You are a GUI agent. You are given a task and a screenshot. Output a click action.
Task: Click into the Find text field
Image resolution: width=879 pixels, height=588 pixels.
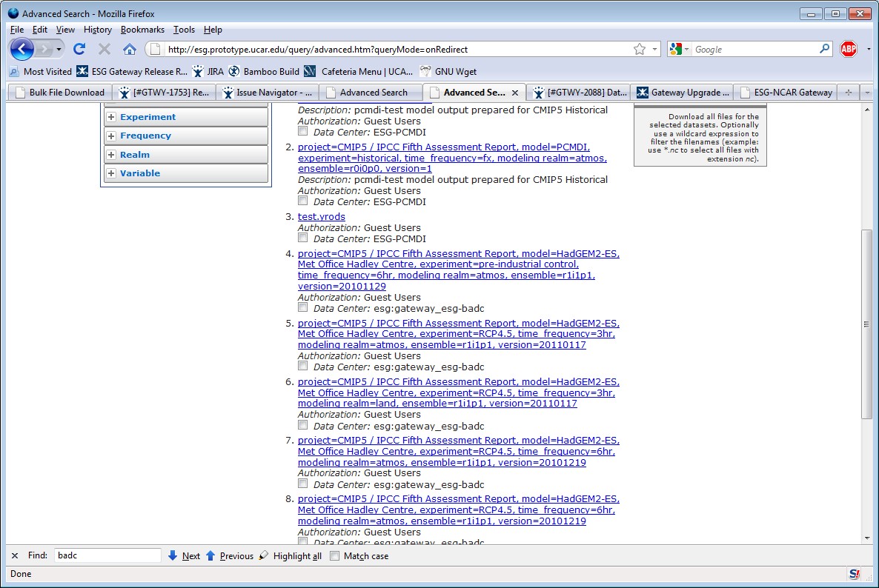click(107, 556)
